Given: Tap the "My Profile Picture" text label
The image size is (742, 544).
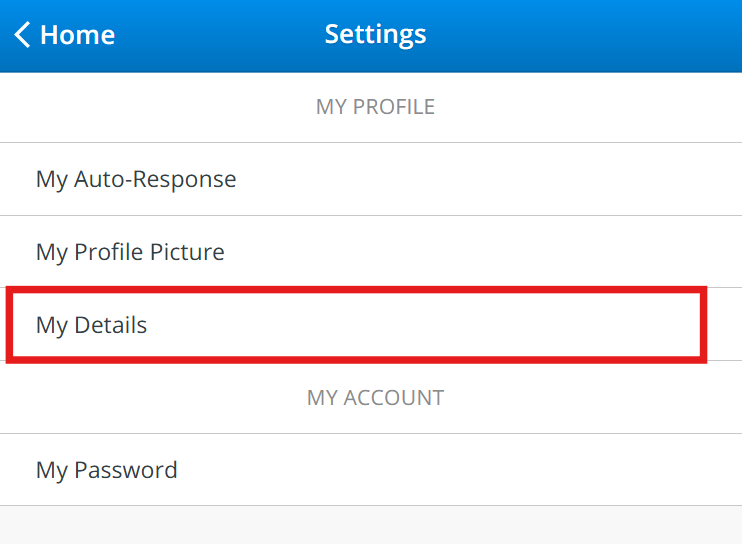Looking at the screenshot, I should click(130, 252).
